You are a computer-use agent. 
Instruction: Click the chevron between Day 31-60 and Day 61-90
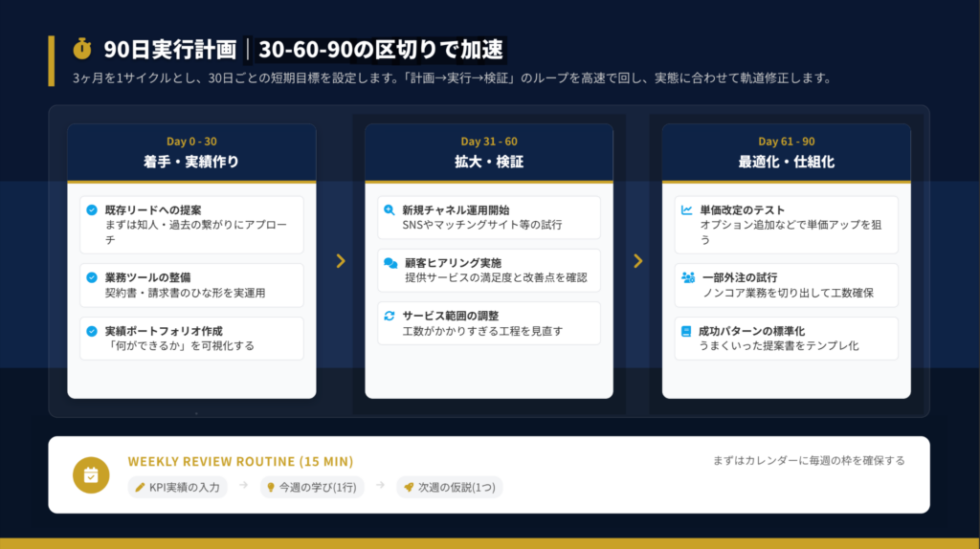[638, 261]
